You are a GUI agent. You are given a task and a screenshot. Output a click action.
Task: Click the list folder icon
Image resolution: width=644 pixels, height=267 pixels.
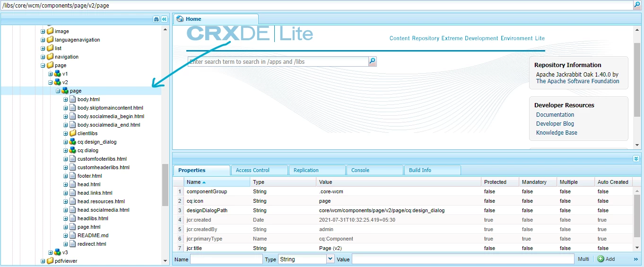[50, 48]
